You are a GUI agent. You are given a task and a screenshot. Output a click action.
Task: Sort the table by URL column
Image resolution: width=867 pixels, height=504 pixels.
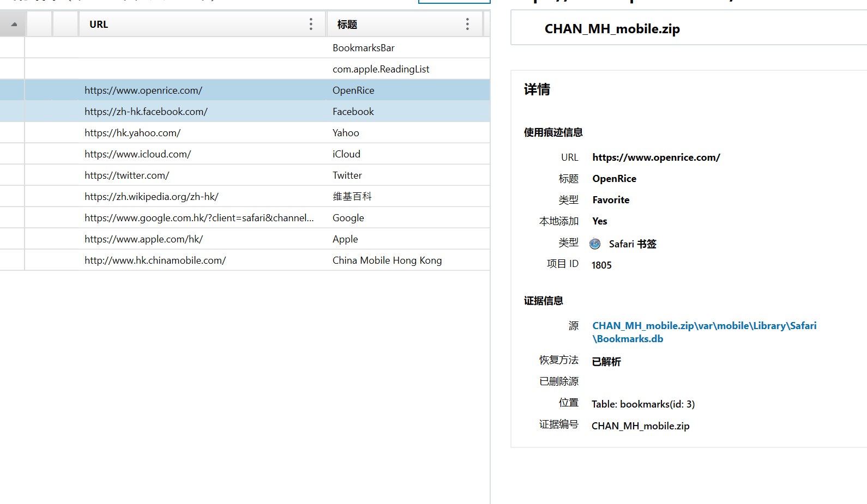pyautogui.click(x=99, y=25)
